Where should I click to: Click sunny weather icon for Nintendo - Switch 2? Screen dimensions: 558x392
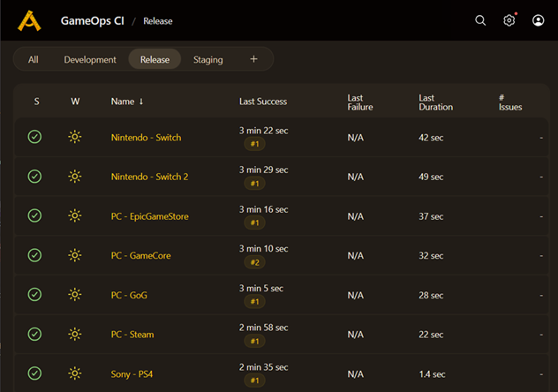coord(75,177)
